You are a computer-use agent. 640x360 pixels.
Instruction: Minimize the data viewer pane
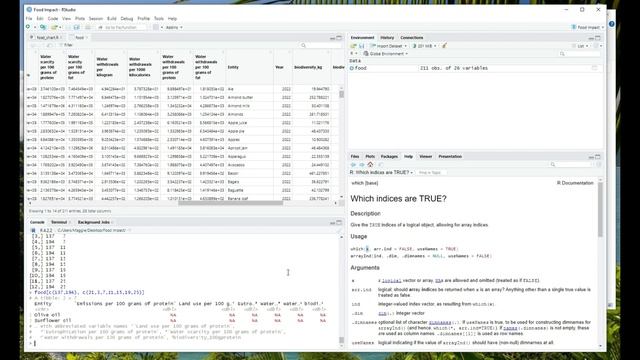[x=332, y=38]
